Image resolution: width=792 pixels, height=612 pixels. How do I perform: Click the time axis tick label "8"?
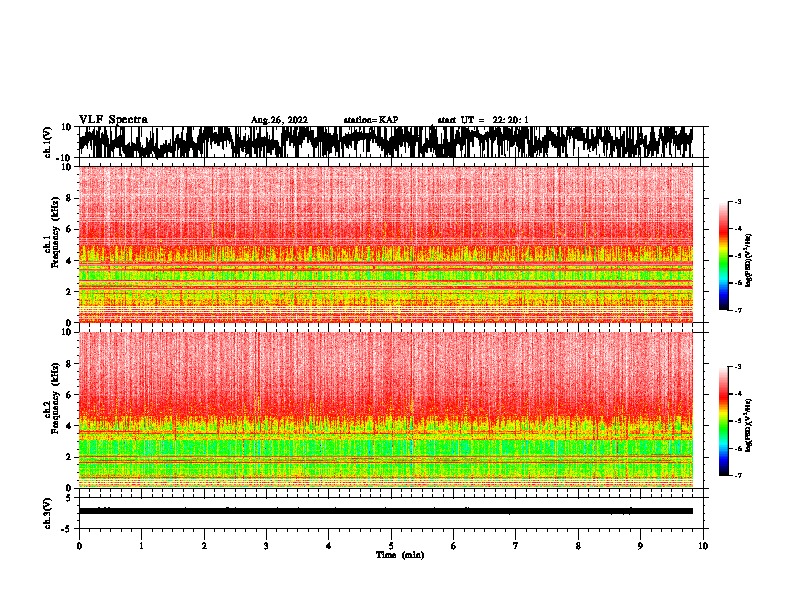[578, 546]
